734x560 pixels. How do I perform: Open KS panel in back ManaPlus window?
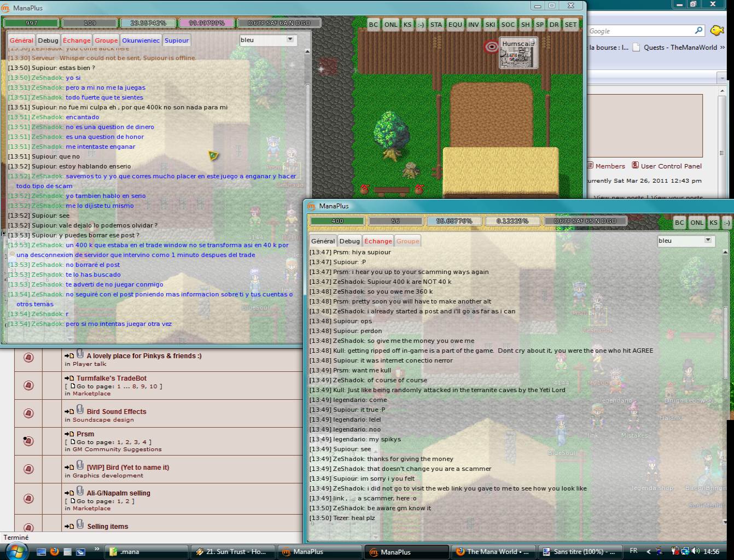407,24
